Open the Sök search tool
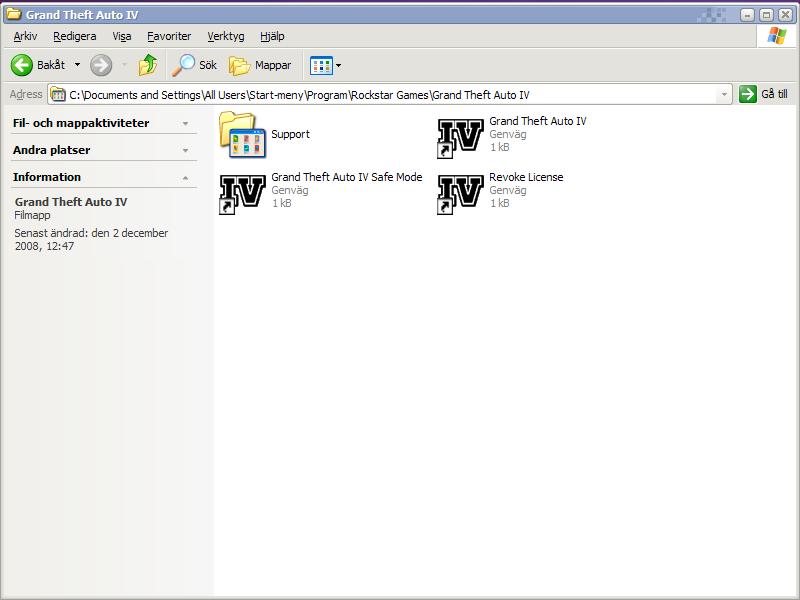Screen dimensions: 800x600 coord(195,65)
